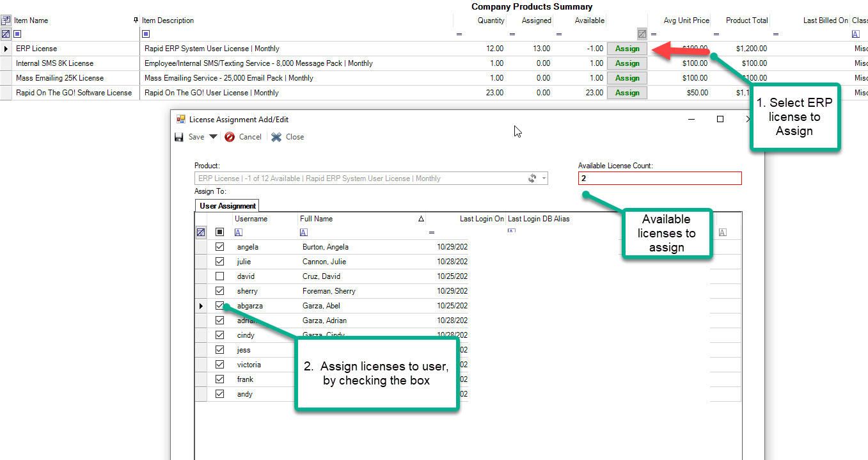Screen dimensions: 868x460
Task: Sort summary by Avg Unit Price header
Action: [686, 20]
